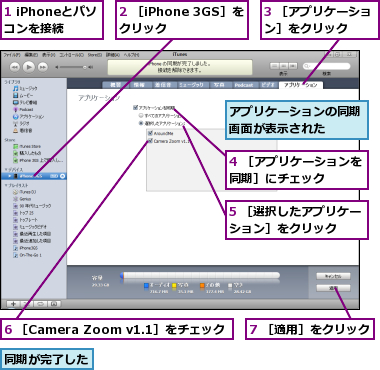Switch to the 概要 tab

tap(115, 85)
